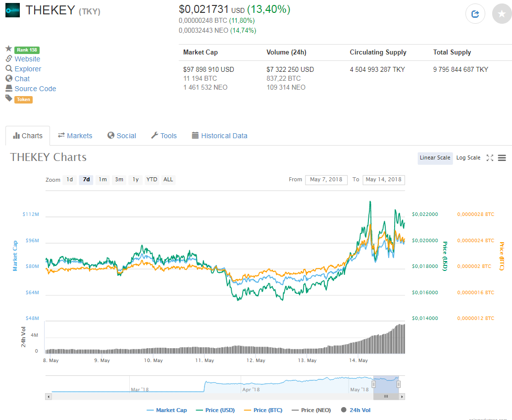
Task: Click the laptop icon beside Source Code
Action: click(x=9, y=88)
